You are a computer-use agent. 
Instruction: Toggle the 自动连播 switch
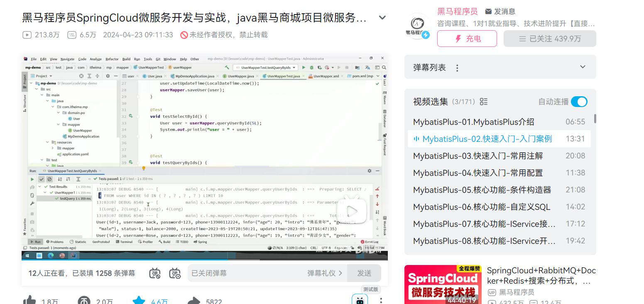579,102
